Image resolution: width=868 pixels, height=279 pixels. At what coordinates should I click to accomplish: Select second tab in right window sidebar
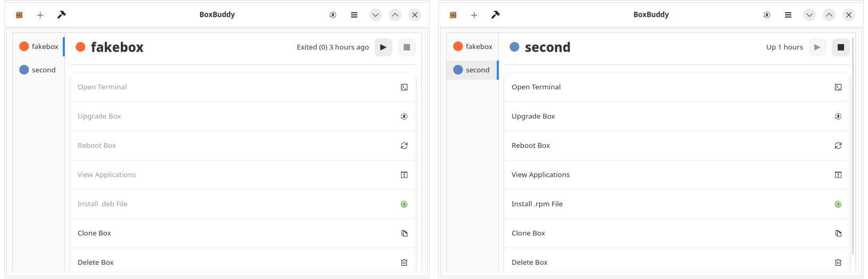tap(473, 70)
